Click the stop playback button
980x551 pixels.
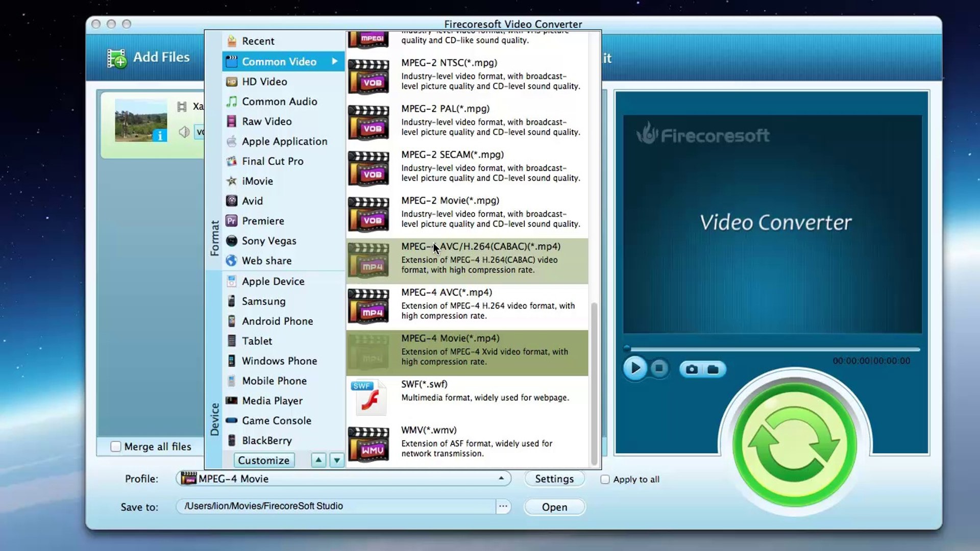(x=659, y=368)
